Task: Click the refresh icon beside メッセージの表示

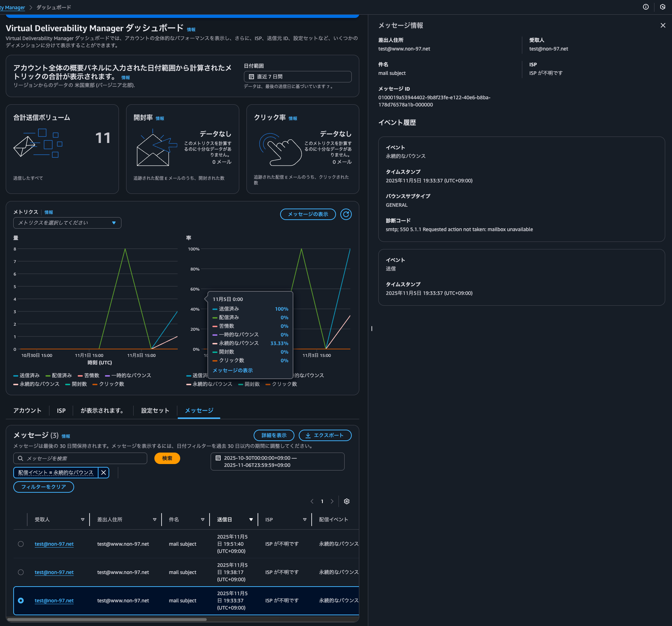Action: (346, 214)
